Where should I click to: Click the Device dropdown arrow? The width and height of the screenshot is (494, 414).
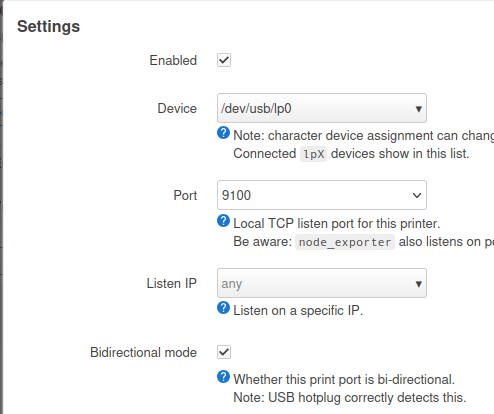pyautogui.click(x=419, y=109)
